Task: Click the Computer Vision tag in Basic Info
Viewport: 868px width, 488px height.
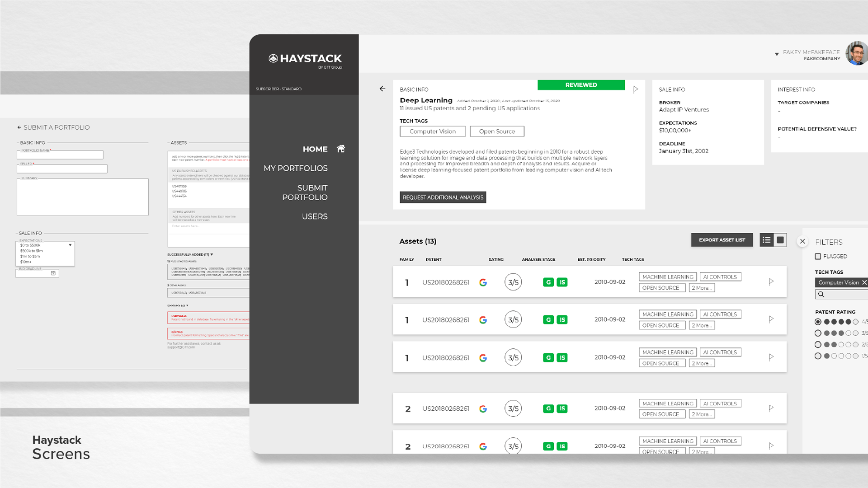Action: coord(433,131)
